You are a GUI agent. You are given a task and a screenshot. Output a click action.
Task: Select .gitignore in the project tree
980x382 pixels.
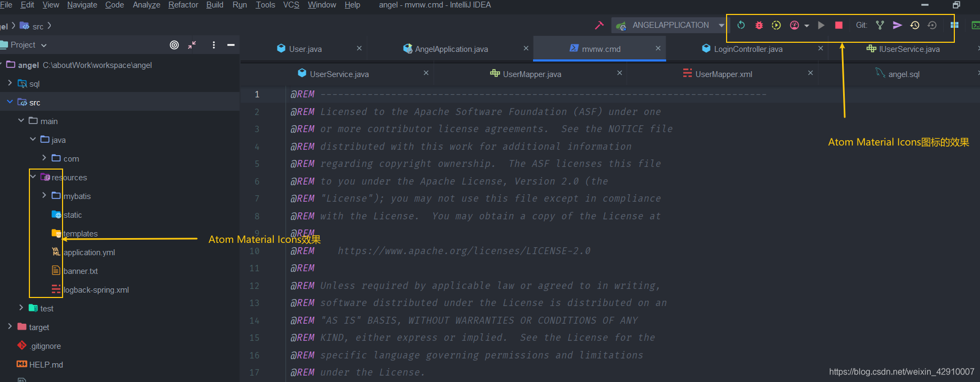pyautogui.click(x=45, y=346)
